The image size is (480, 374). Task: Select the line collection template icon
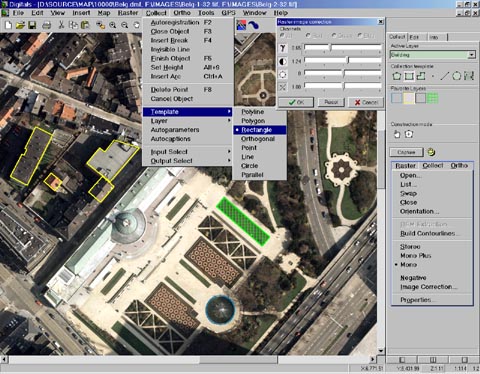point(445,76)
